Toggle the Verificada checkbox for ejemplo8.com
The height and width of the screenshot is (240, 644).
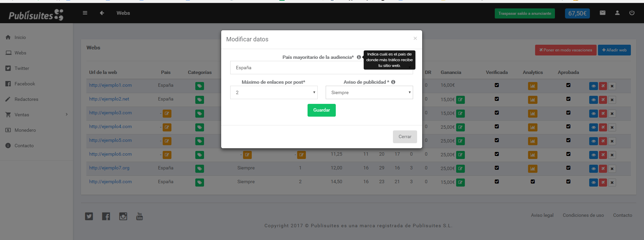497,182
